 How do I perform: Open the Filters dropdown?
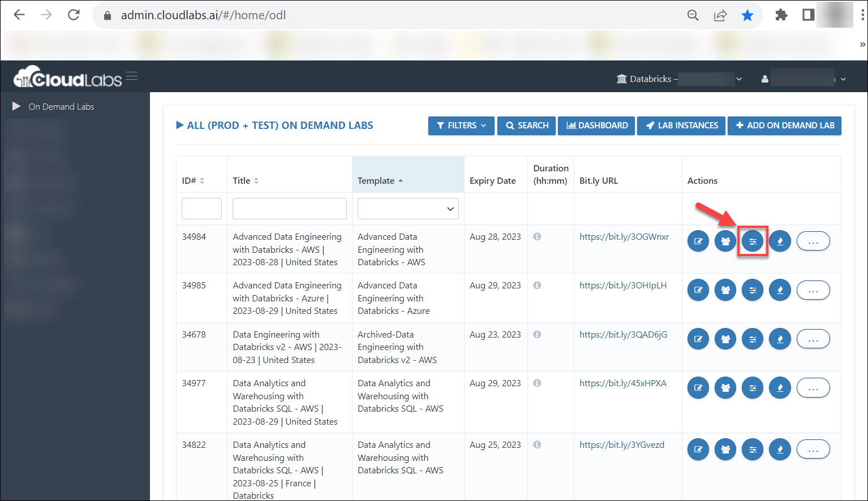[x=461, y=126]
